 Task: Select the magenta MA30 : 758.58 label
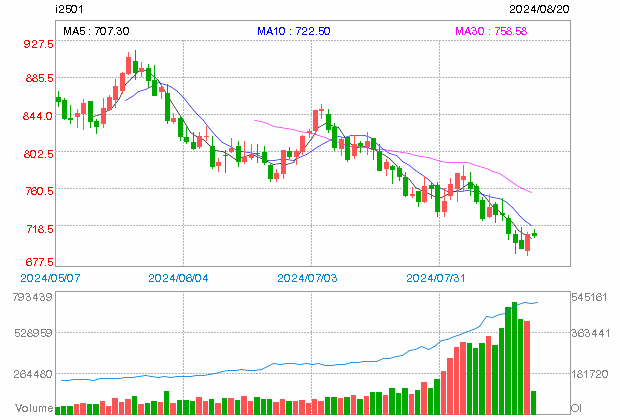pyautogui.click(x=490, y=33)
